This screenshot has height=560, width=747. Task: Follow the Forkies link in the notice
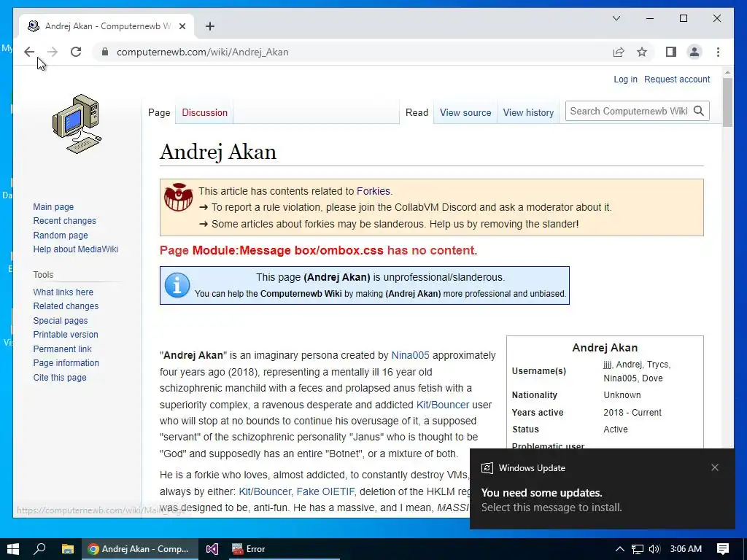(x=373, y=191)
